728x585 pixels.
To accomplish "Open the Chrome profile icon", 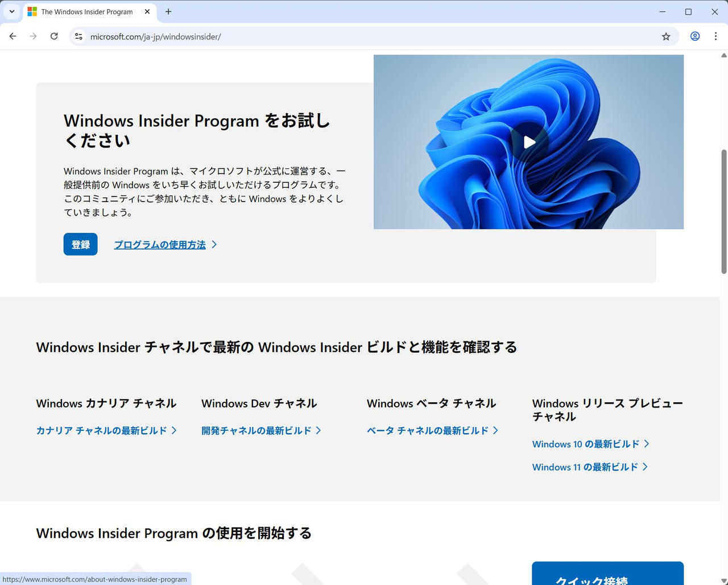I will (x=695, y=36).
